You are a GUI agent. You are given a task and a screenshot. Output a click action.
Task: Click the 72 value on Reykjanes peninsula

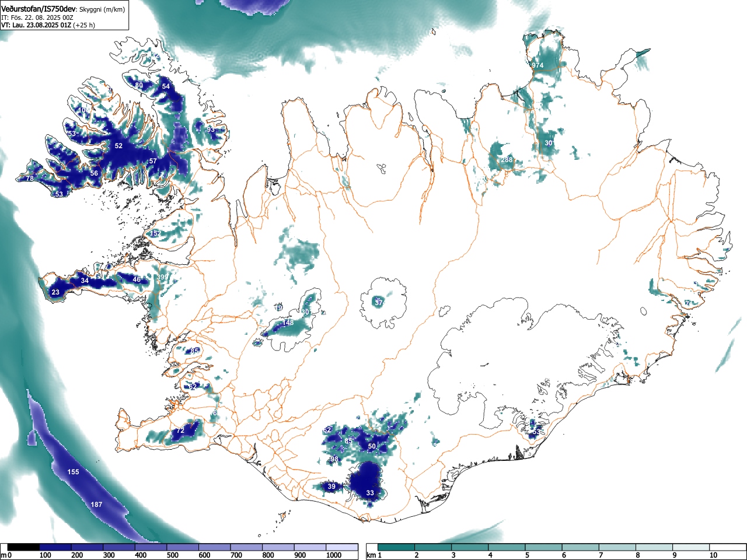click(x=180, y=430)
